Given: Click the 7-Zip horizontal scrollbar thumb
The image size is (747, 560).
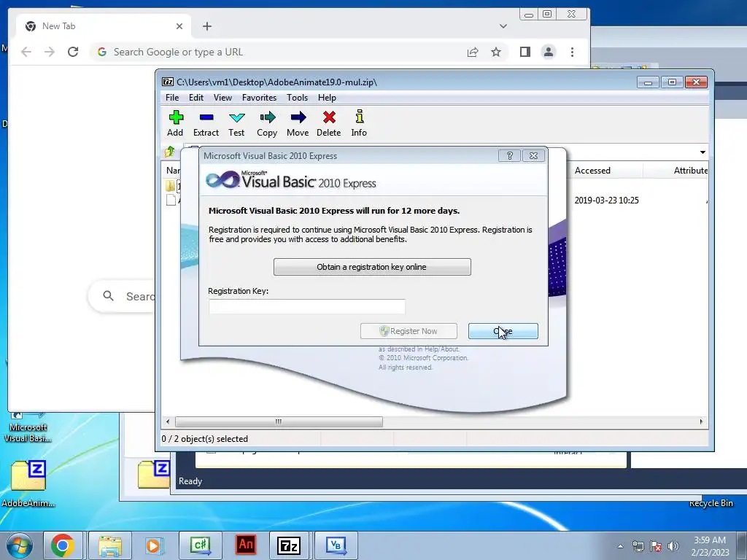Looking at the screenshot, I should click(279, 421).
